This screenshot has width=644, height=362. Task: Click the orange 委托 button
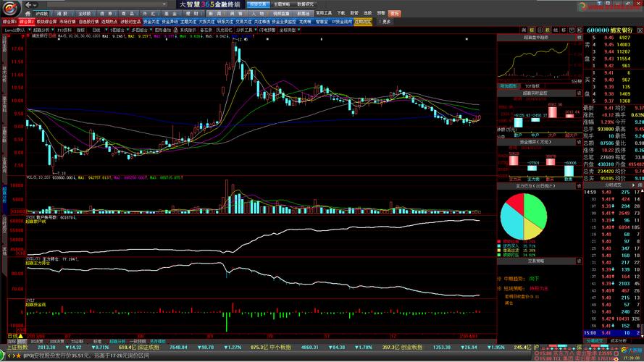click(x=394, y=14)
